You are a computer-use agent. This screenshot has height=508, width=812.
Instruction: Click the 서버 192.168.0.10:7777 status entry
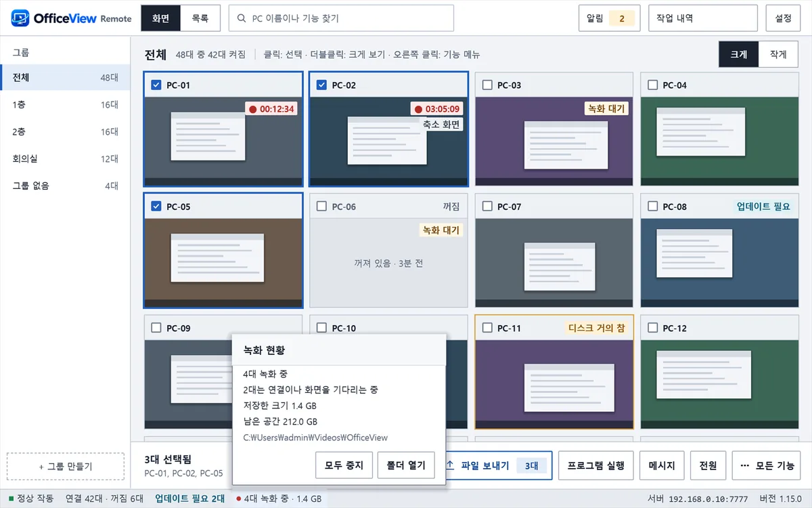698,499
